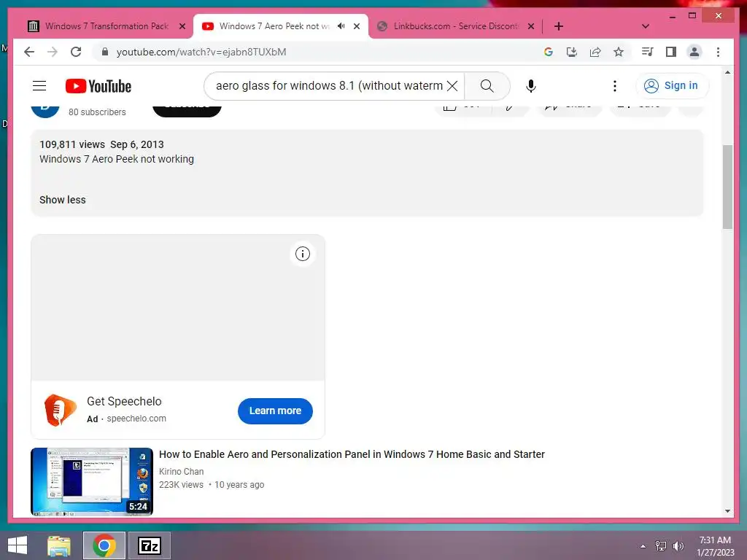View site info padlock
Viewport: 747px width, 560px height.
pyautogui.click(x=105, y=52)
